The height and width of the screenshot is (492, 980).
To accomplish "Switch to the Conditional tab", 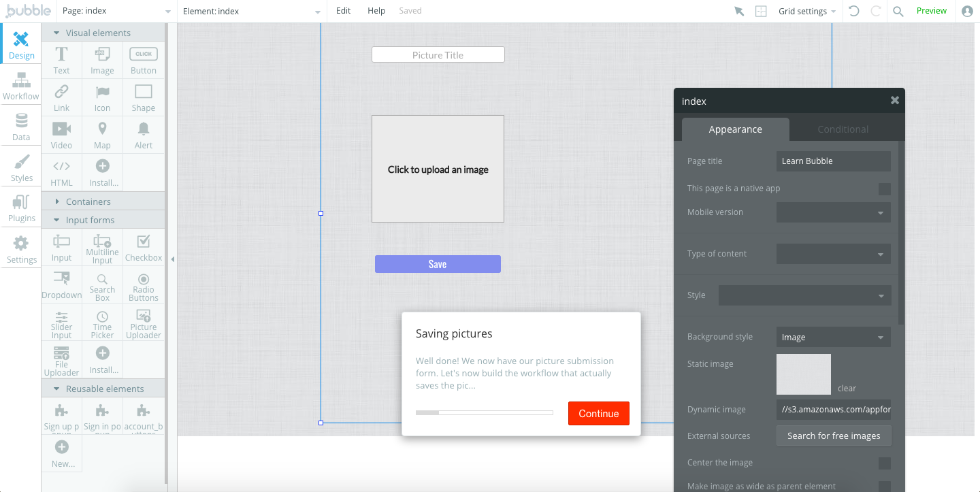I will pos(843,129).
